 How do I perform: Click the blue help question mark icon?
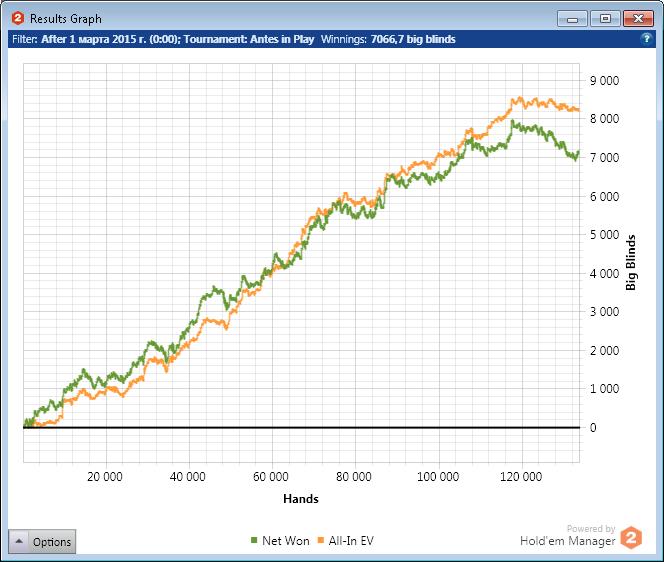tap(646, 39)
